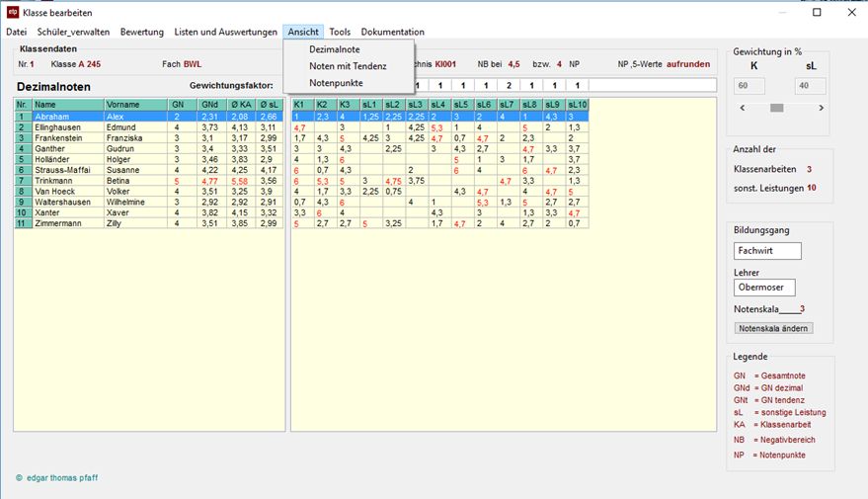
Task: Click the GNd column header
Action: point(210,104)
